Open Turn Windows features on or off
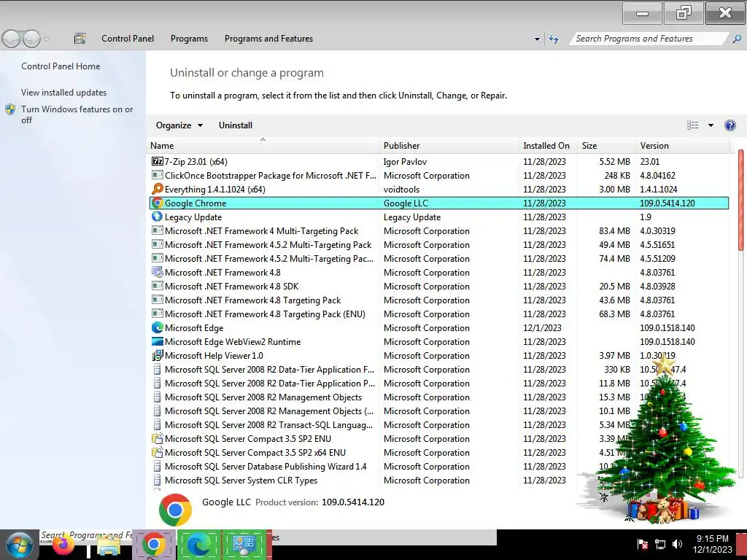Screen dimensions: 747x560 (x=77, y=114)
